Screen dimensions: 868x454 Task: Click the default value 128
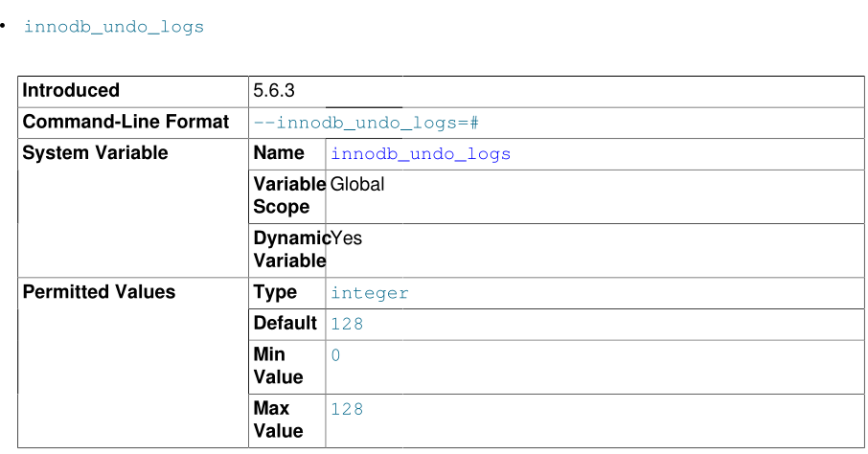pyautogui.click(x=347, y=325)
